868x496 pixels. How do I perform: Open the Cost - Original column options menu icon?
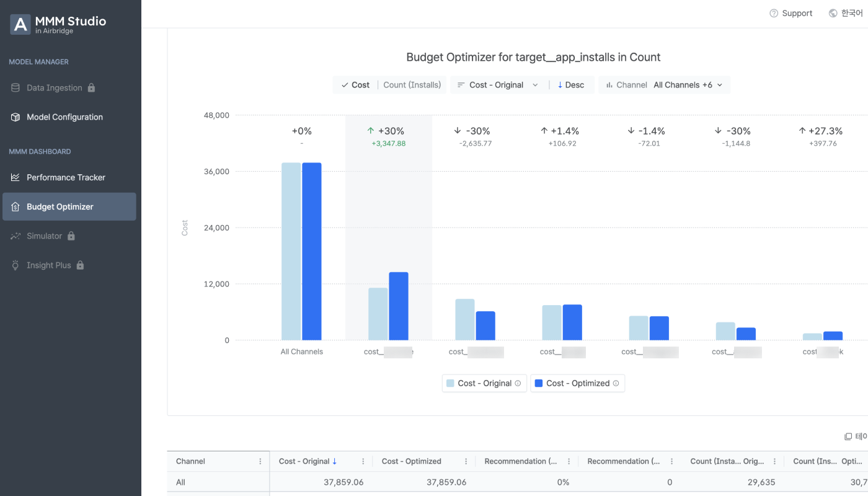point(363,461)
